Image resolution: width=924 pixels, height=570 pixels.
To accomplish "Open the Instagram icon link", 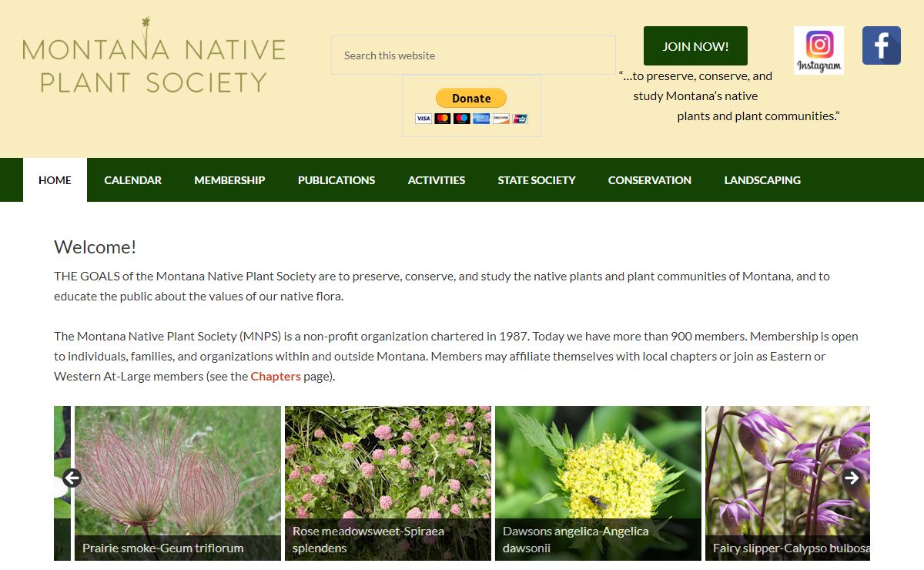I will (x=819, y=50).
